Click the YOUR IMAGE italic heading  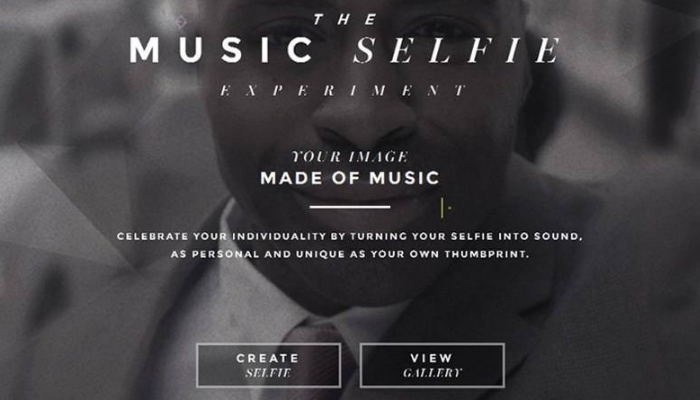point(349,156)
